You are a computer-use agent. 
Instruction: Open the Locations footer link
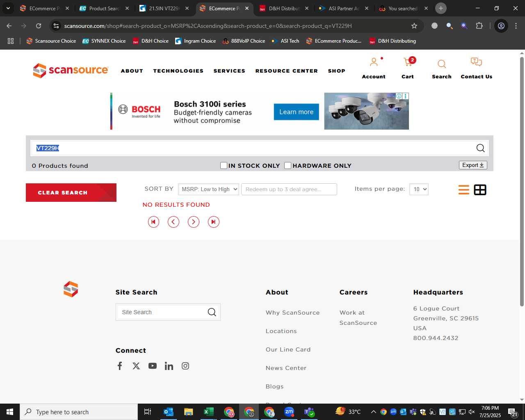pos(281,331)
